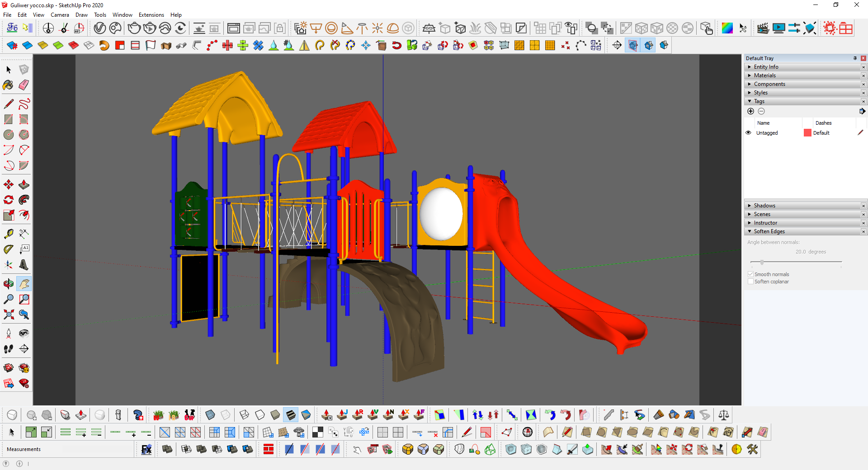Expand the Materials panel

coord(803,75)
